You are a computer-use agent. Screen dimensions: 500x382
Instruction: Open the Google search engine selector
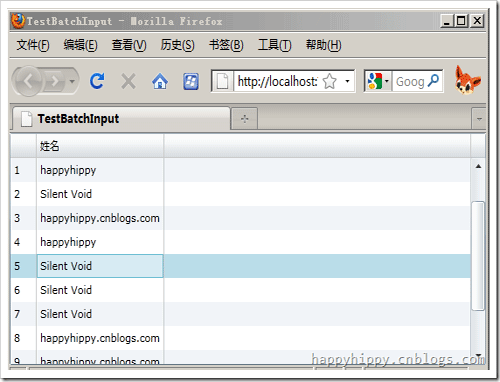[x=378, y=81]
